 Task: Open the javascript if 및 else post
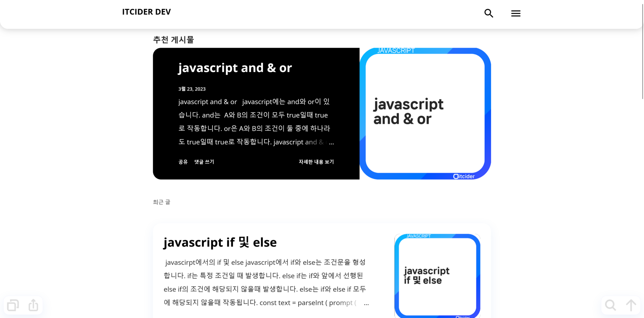click(220, 242)
